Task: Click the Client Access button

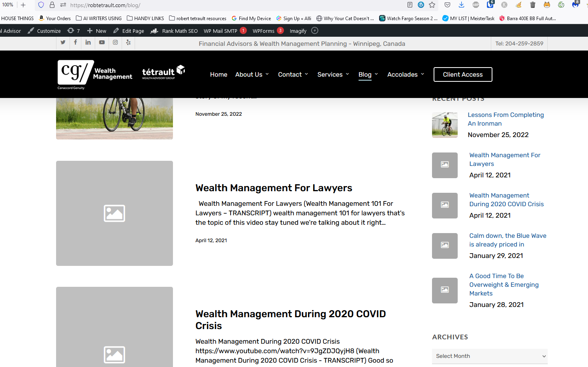Action: pyautogui.click(x=463, y=74)
